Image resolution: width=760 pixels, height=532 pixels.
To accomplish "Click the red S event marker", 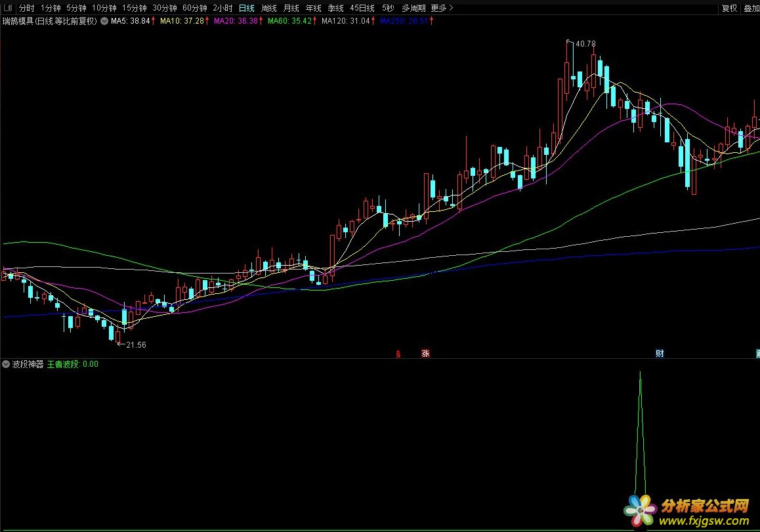I will [x=398, y=354].
